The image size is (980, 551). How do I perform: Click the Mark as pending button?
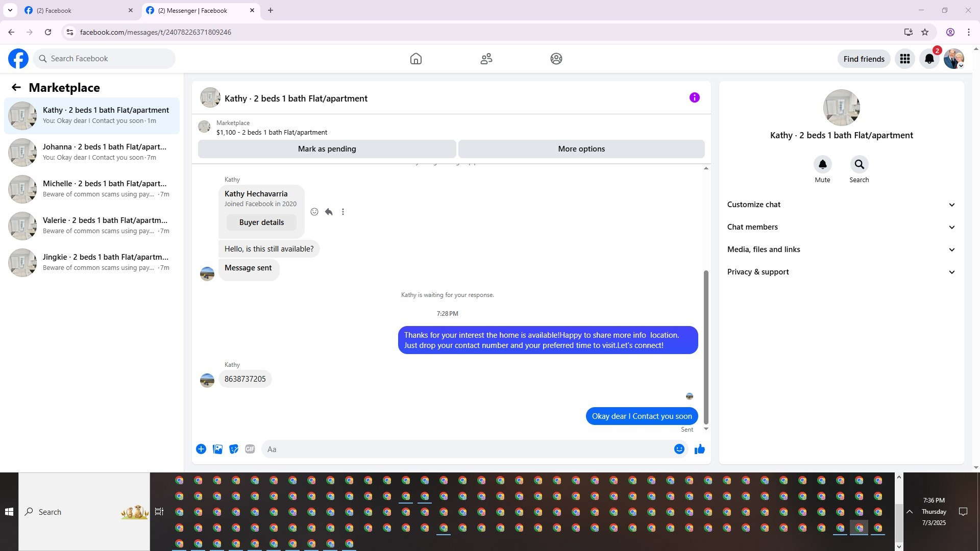pos(327,149)
